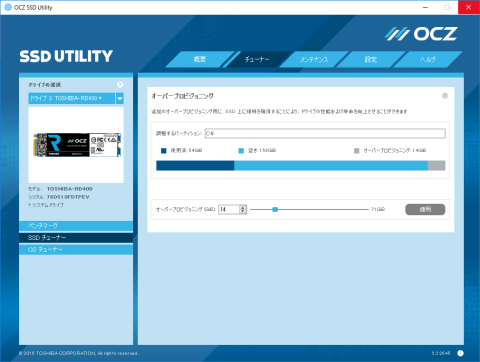Decrease overprovisioning with the down spinner arrow
The width and height of the screenshot is (480, 362).
(x=243, y=212)
